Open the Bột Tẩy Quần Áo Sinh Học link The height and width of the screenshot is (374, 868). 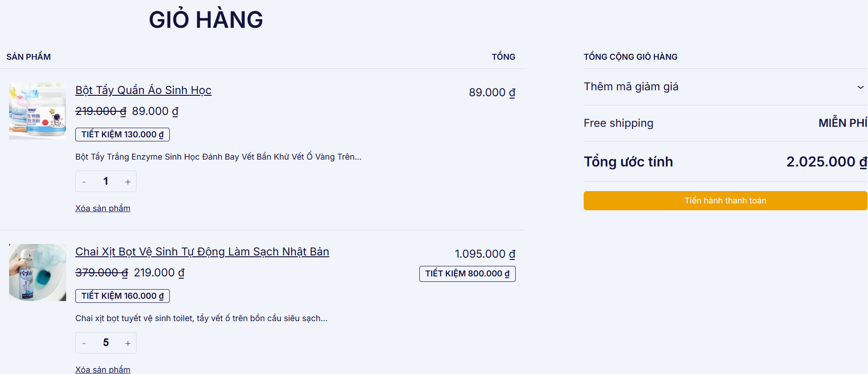pyautogui.click(x=143, y=90)
